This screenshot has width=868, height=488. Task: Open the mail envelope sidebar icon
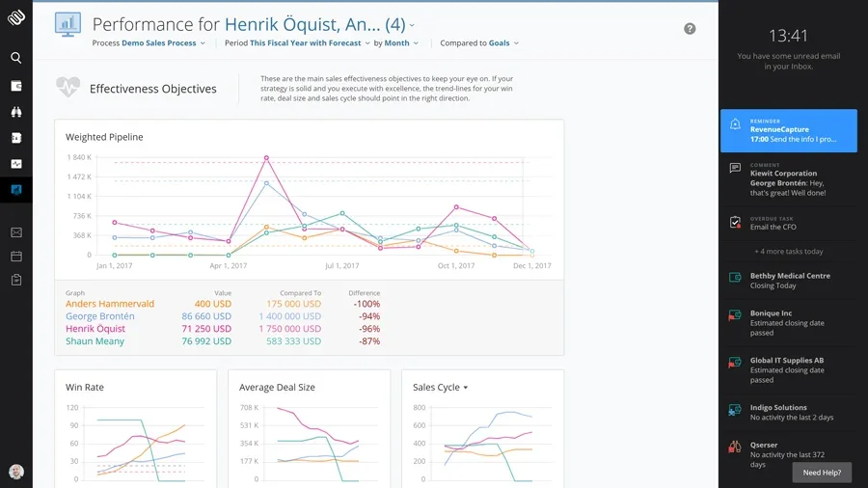(16, 232)
